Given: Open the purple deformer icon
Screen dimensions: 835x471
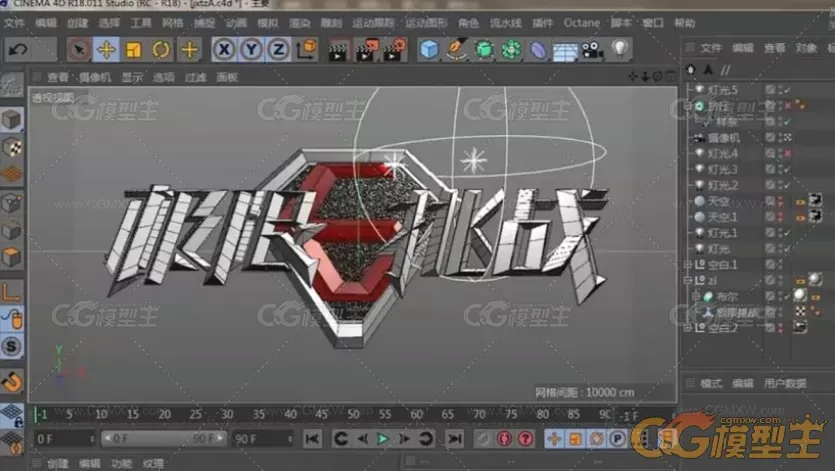Looking at the screenshot, I should click(538, 51).
